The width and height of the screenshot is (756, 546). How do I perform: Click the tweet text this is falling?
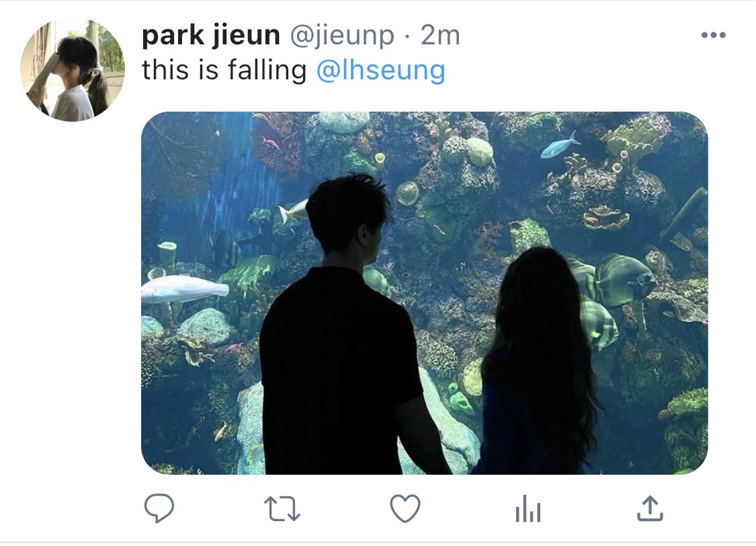pos(224,71)
